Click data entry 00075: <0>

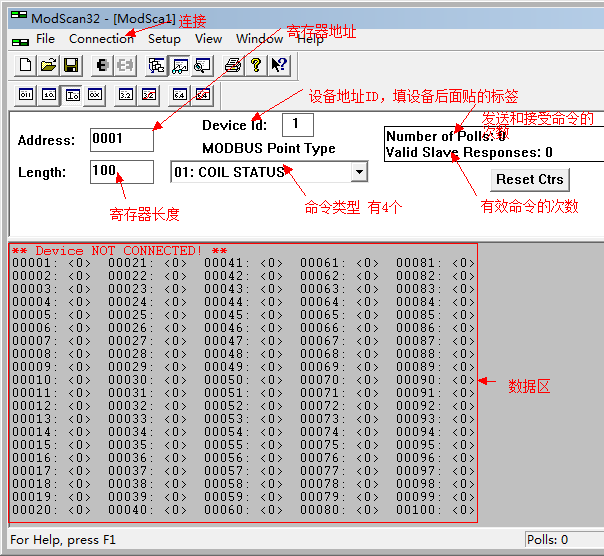coord(339,445)
